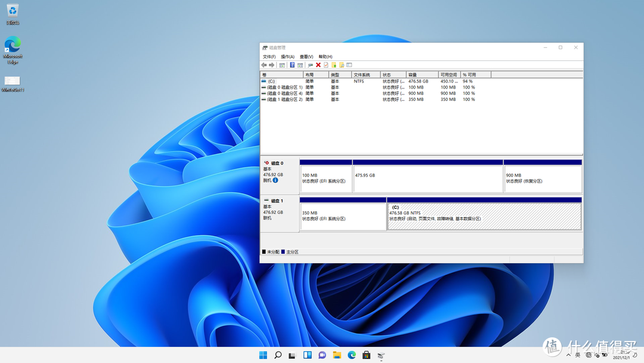The height and width of the screenshot is (363, 644).
Task: Open the Recycle Bin desktop icon
Action: (13, 14)
